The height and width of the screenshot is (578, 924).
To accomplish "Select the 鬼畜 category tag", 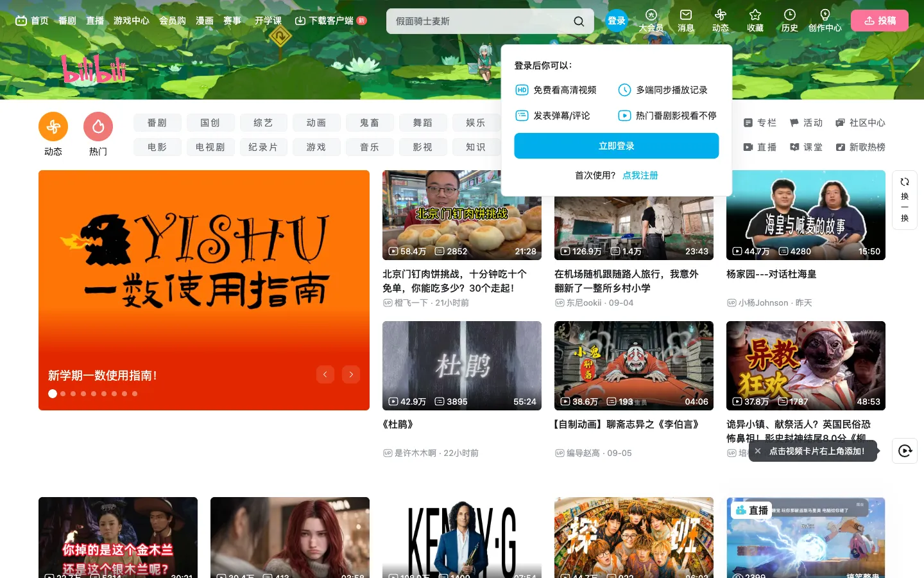I will pyautogui.click(x=370, y=123).
